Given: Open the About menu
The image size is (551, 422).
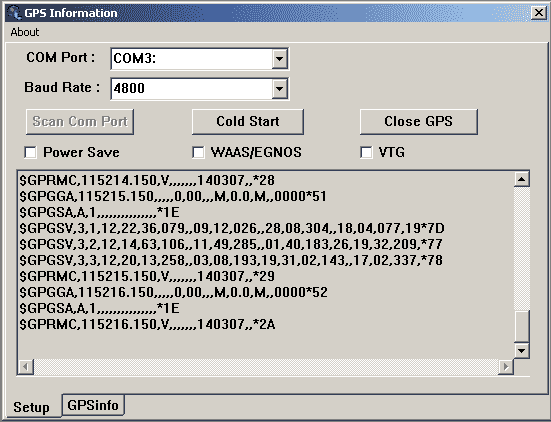Looking at the screenshot, I should 25,32.
